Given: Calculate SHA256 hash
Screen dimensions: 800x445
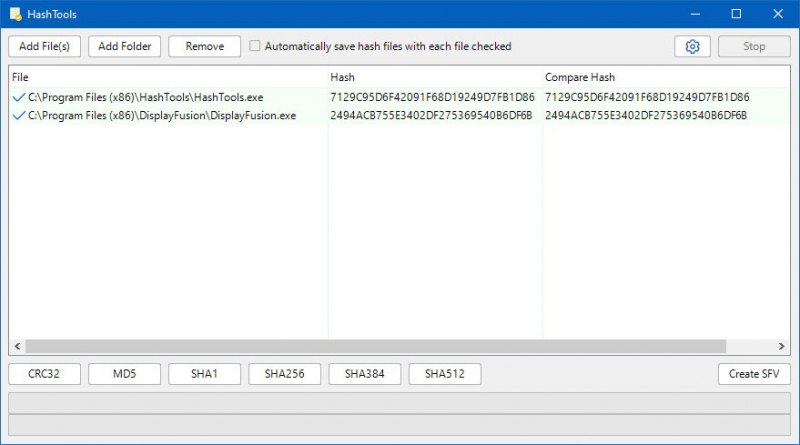Looking at the screenshot, I should [x=284, y=374].
